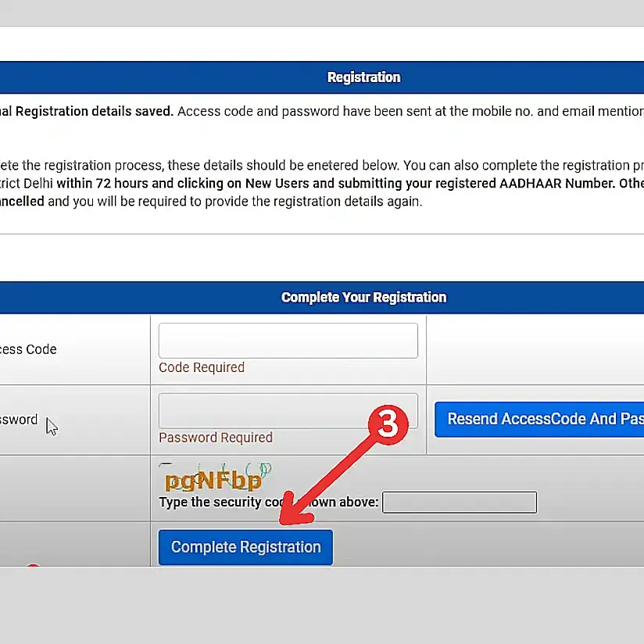Click the security code entry box
The width and height of the screenshot is (644, 644).
459,502
